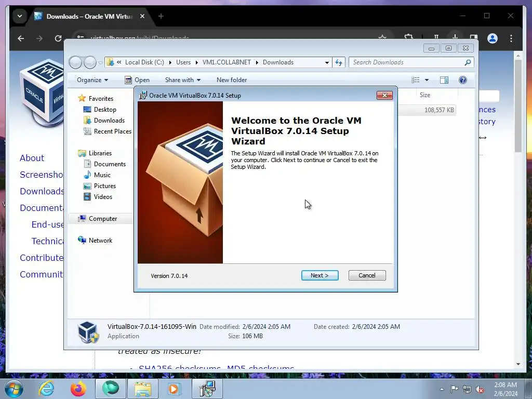Open Windows Explorer taskbar icon
The width and height of the screenshot is (532, 399).
(x=143, y=389)
